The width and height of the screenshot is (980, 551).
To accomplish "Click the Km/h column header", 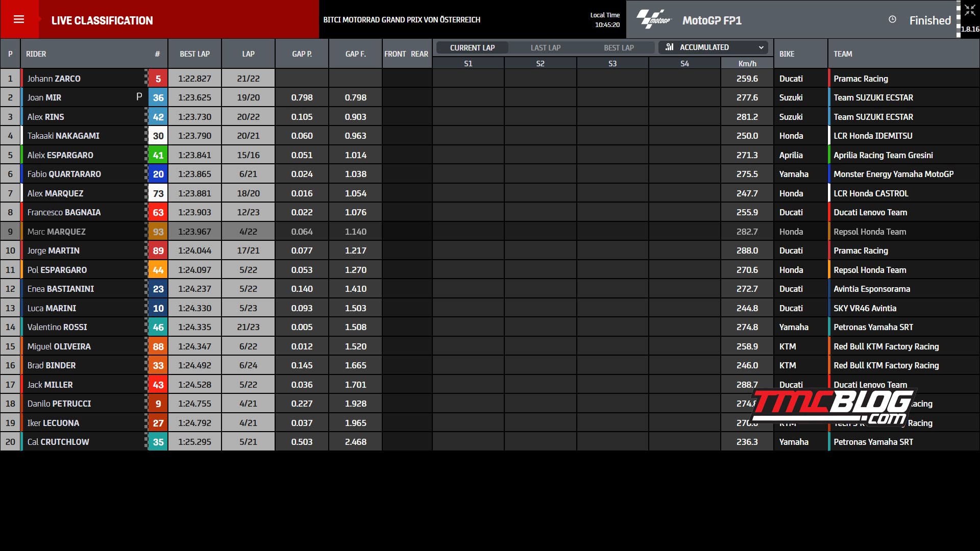I will pyautogui.click(x=747, y=64).
